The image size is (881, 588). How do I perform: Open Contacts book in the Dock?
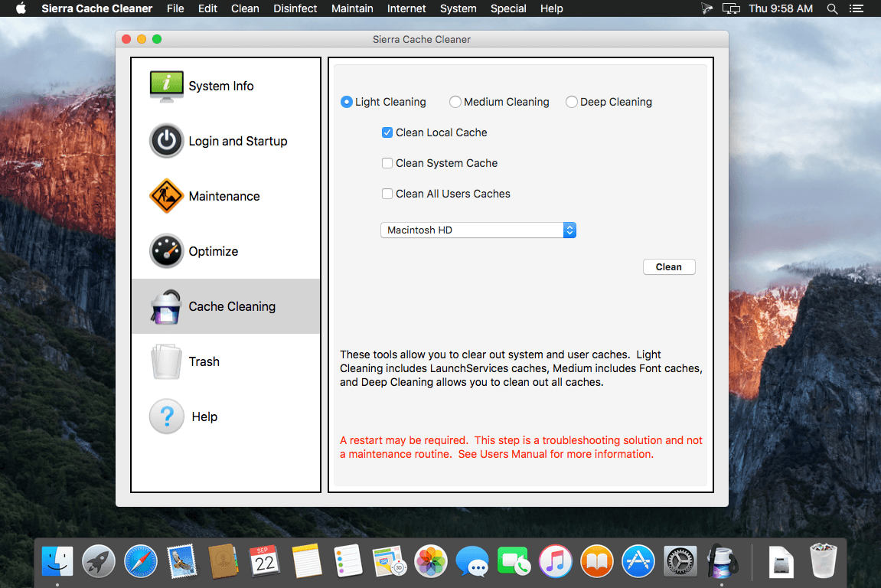coord(223,561)
